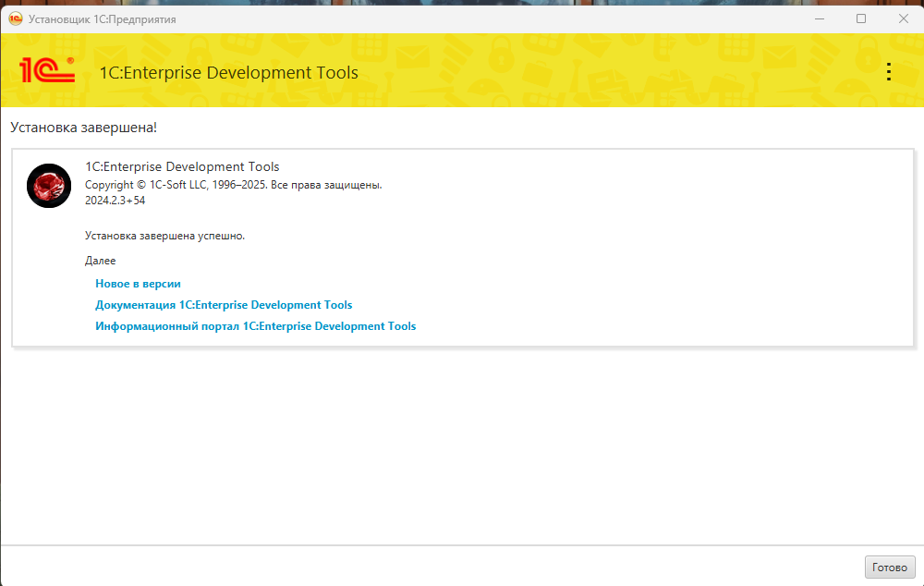Viewport: 924px width, 586px height.
Task: Click the installer icon in the title bar
Action: (16, 18)
